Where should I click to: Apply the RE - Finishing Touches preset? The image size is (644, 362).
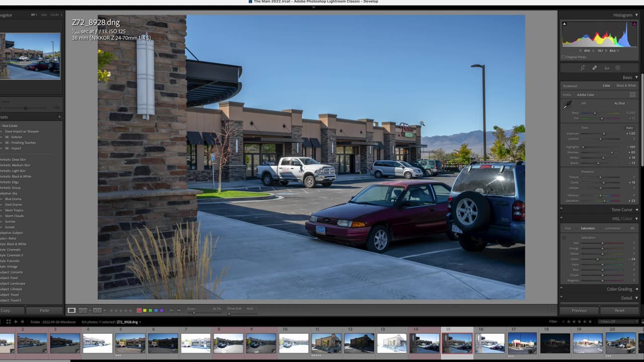pyautogui.click(x=21, y=143)
